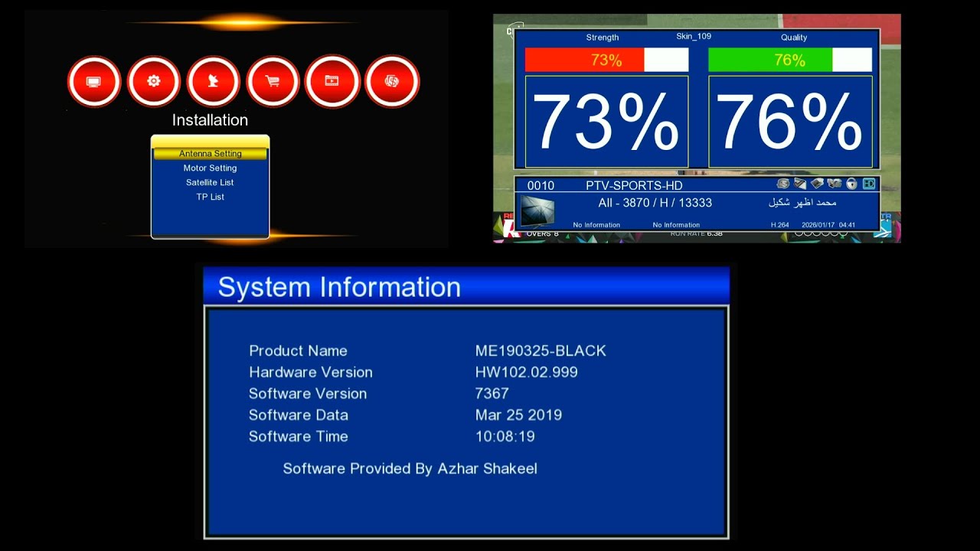This screenshot has height=551, width=980.
Task: Open the shopping cart menu icon
Action: [273, 81]
